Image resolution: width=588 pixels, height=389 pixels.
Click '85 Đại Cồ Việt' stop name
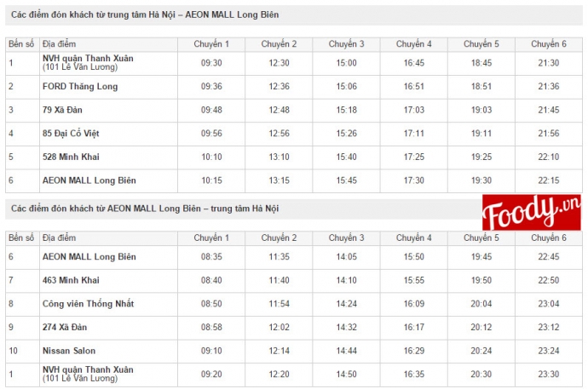click(x=71, y=134)
